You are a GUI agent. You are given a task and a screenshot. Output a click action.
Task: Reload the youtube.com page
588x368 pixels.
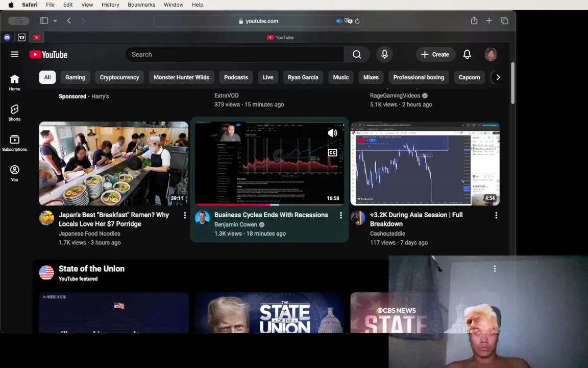tap(357, 21)
